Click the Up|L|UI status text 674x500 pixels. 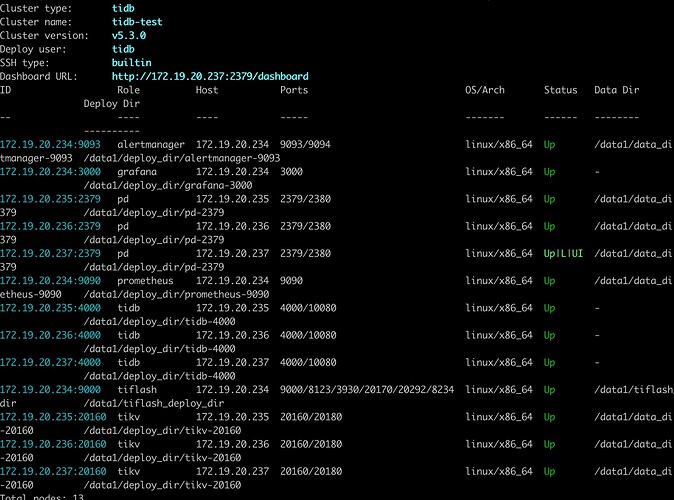coord(563,254)
